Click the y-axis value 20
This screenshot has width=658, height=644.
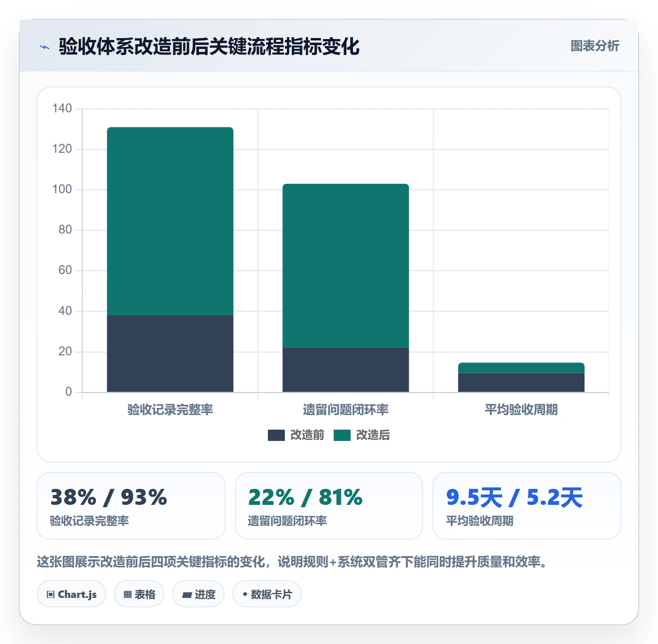pos(65,352)
